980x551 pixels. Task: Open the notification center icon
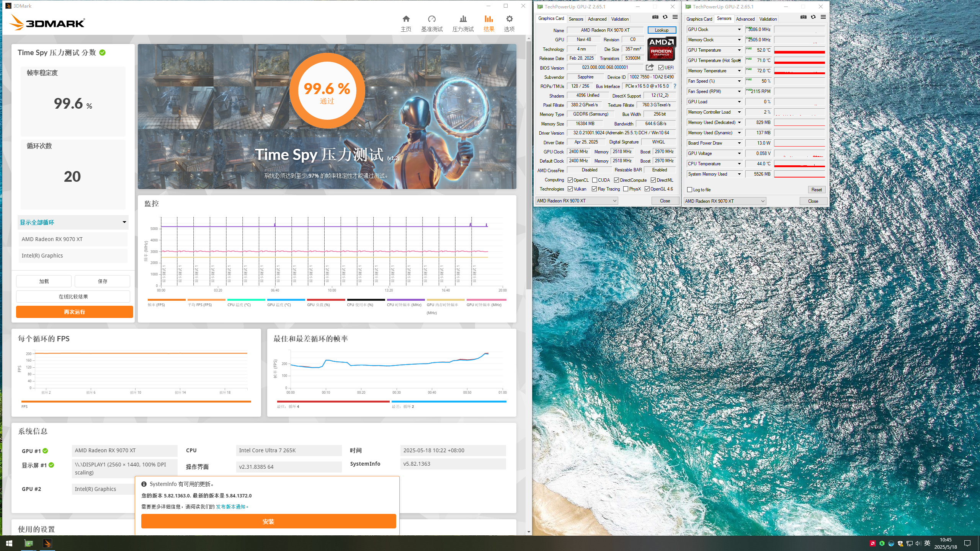(967, 543)
